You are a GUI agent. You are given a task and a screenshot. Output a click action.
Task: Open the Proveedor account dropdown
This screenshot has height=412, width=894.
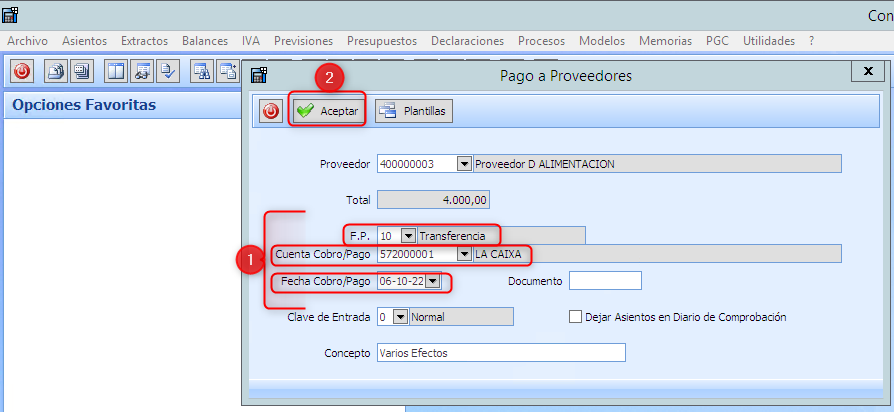coord(463,164)
